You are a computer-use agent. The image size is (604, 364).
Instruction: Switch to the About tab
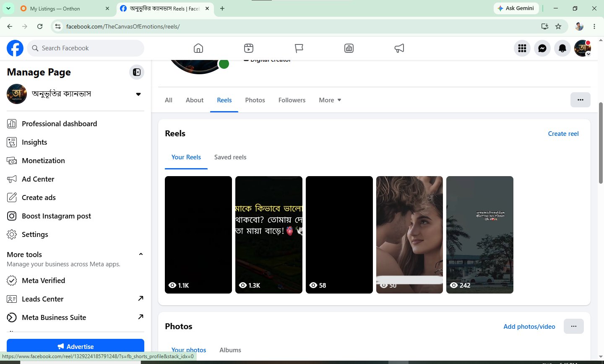click(195, 100)
